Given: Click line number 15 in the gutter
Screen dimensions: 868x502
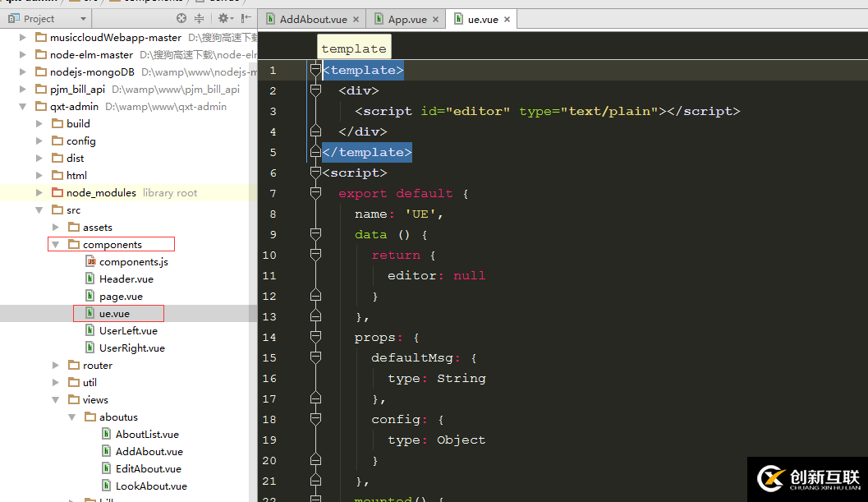Looking at the screenshot, I should (x=269, y=358).
